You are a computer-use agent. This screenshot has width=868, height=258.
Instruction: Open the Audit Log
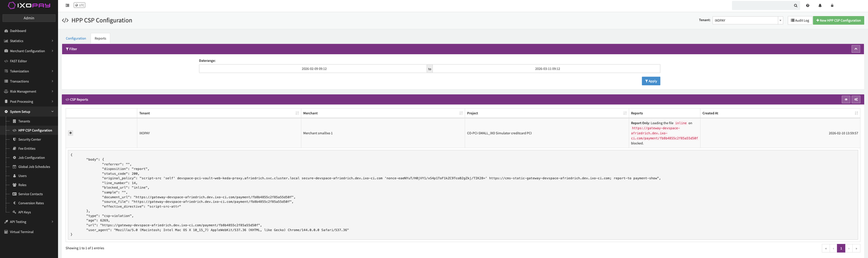coord(800,20)
